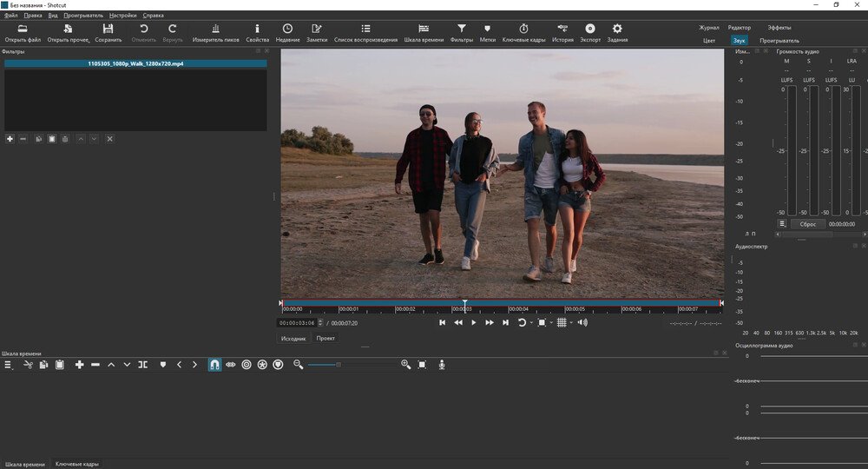Toggle scrub while dragging icon
The height and width of the screenshot is (469, 868).
pos(230,365)
